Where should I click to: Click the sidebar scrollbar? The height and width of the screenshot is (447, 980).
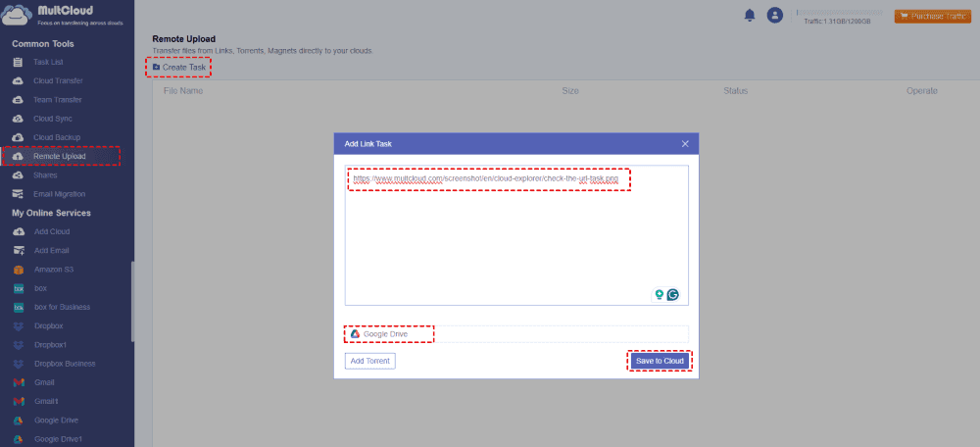click(x=132, y=301)
